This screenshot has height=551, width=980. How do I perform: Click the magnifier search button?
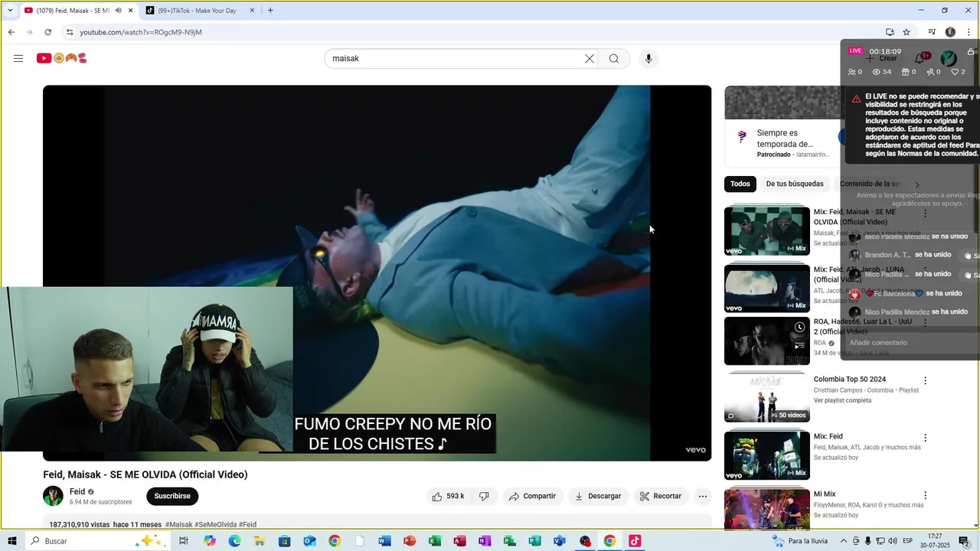click(x=614, y=58)
